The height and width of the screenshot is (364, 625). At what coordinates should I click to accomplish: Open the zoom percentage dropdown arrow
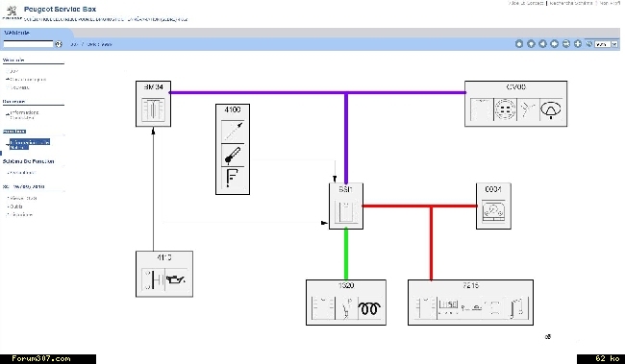(614, 44)
